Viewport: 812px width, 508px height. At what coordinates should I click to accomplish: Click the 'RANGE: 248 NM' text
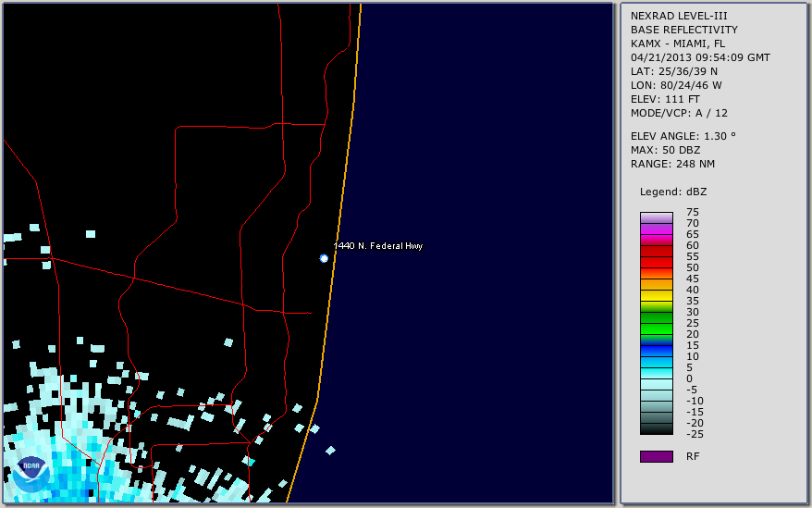(x=672, y=165)
